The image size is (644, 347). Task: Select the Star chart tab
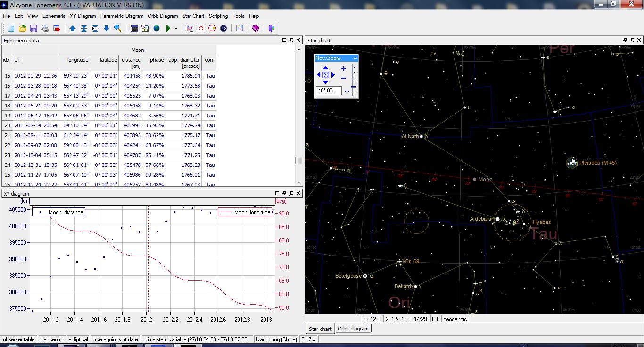point(320,329)
